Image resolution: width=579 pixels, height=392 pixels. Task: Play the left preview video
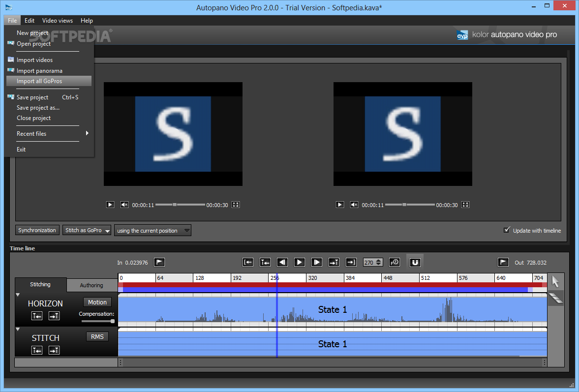pyautogui.click(x=110, y=205)
